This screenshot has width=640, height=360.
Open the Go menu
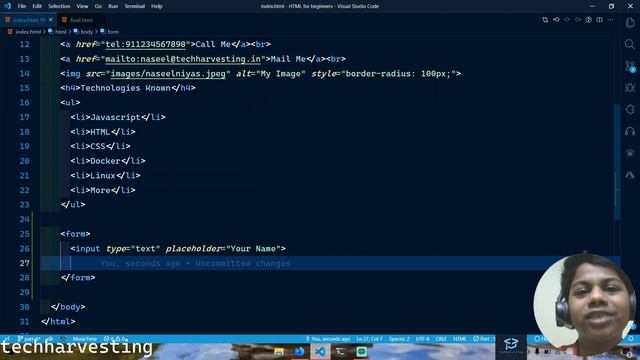(98, 6)
